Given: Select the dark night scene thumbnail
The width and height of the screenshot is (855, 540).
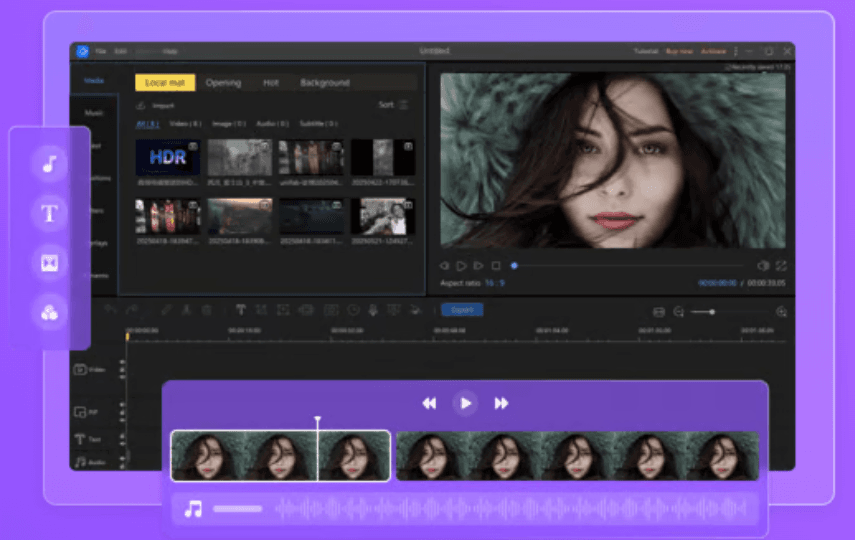Looking at the screenshot, I should [x=311, y=216].
